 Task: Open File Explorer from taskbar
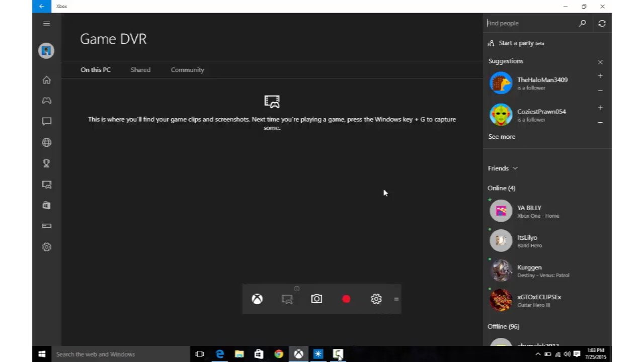(x=239, y=354)
